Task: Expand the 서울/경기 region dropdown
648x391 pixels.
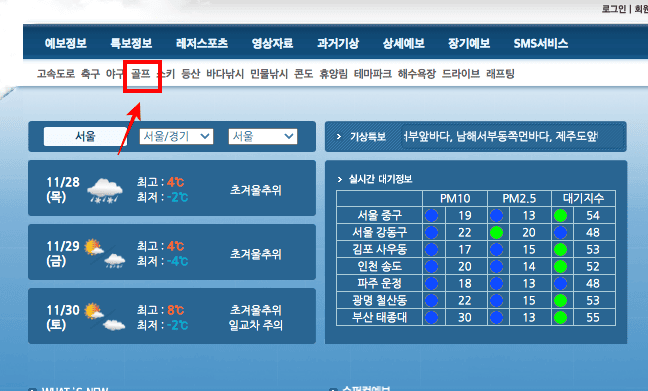Action: pos(176,136)
